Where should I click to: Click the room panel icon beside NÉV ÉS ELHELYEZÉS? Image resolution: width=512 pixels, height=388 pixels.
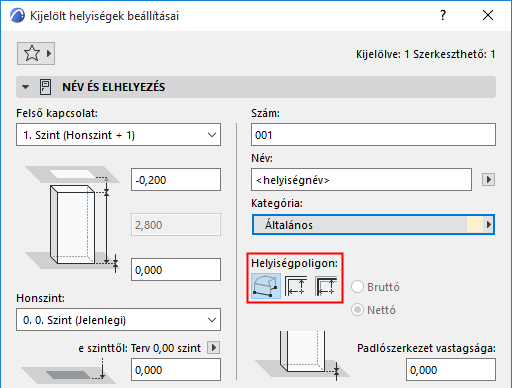coord(45,87)
